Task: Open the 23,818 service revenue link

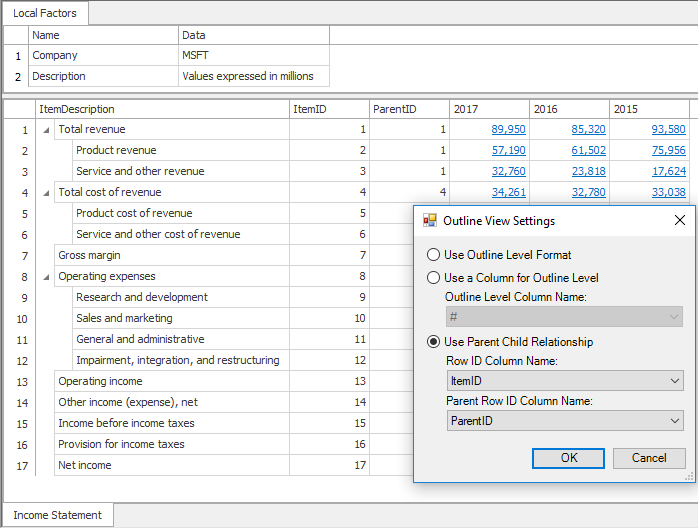Action: 588,171
